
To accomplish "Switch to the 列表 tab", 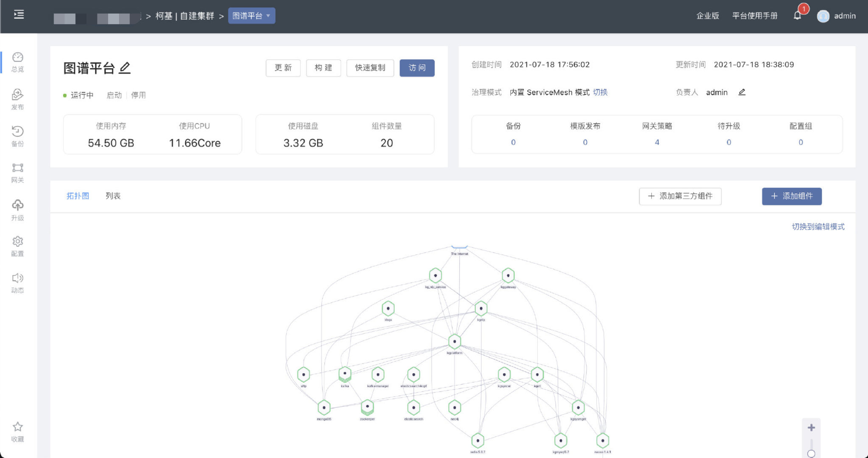I will tap(113, 196).
